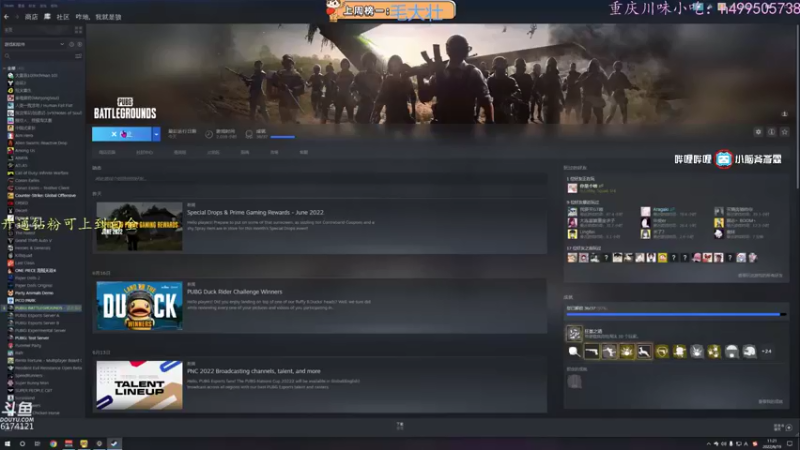Open Special Drops & Prime Gaming Rewards news
The height and width of the screenshot is (450, 800).
point(255,212)
